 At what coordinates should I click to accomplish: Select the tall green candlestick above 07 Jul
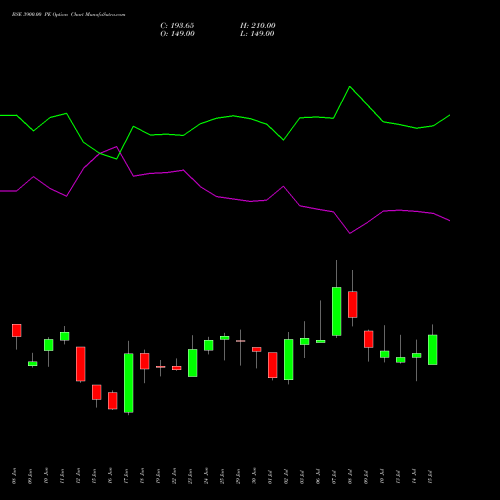click(337, 311)
